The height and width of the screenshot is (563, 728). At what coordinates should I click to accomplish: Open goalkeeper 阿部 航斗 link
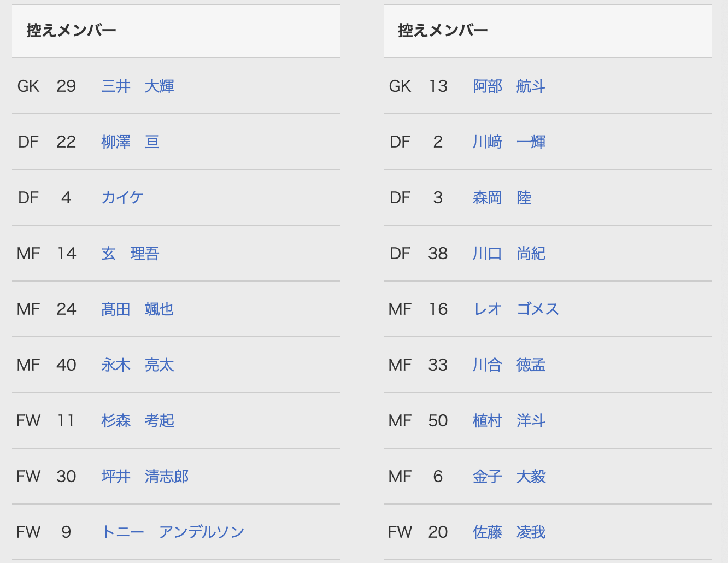coord(509,86)
